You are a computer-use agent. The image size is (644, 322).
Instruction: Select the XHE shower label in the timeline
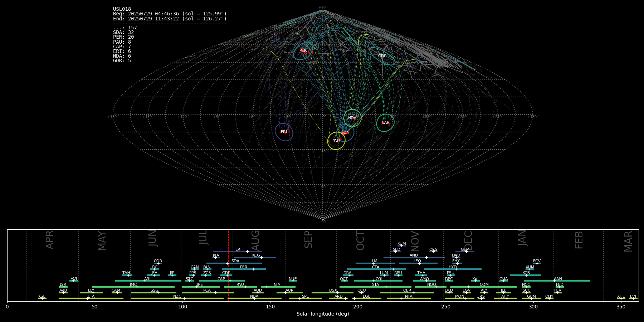point(621,297)
